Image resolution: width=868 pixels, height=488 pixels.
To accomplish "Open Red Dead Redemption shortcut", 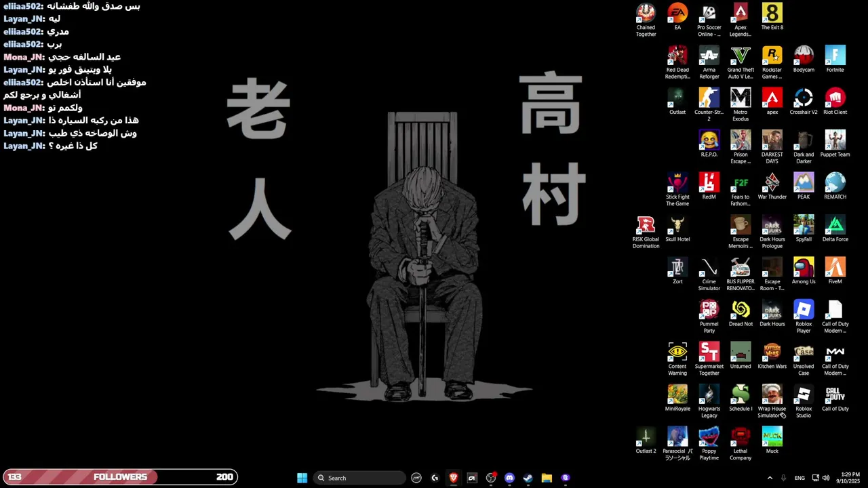I will [x=677, y=62].
